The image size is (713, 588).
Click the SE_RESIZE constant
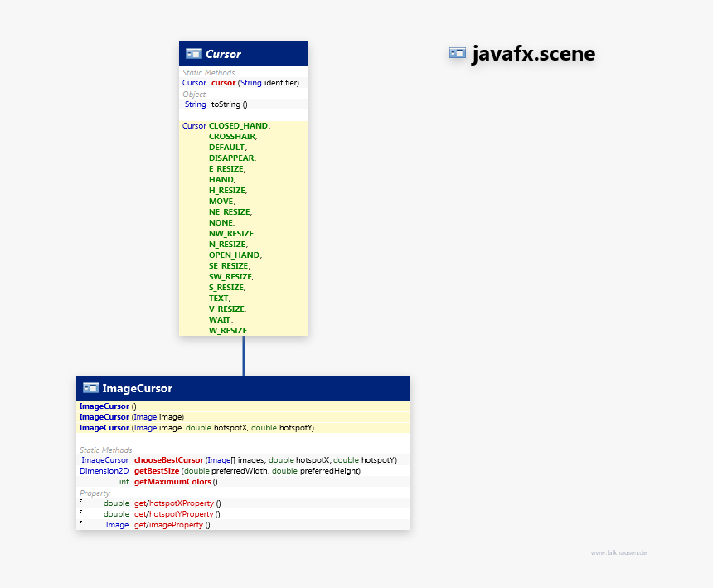[229, 266]
